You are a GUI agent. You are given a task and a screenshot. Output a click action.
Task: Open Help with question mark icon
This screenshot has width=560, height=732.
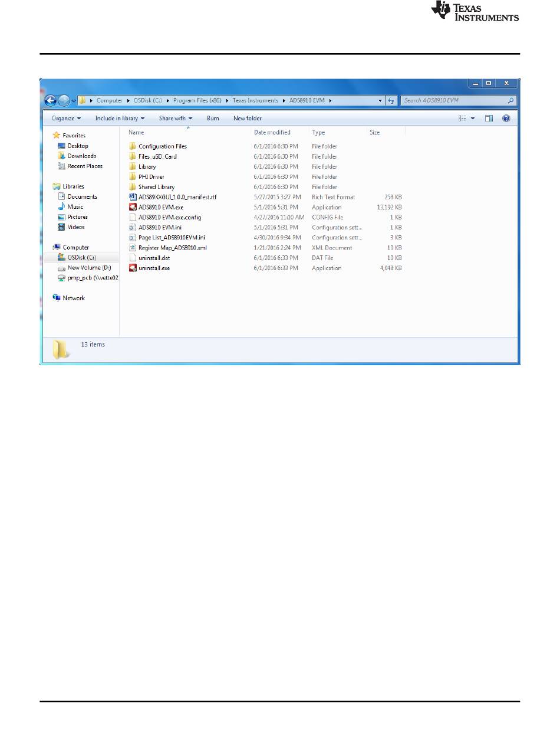tap(506, 119)
